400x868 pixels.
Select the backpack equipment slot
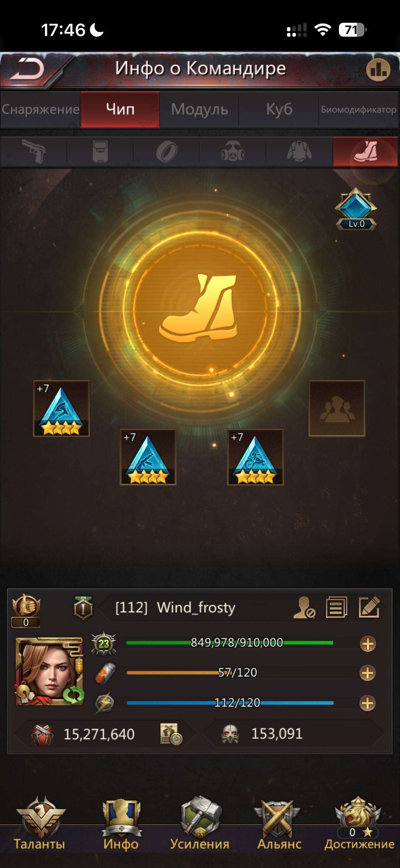[x=100, y=151]
